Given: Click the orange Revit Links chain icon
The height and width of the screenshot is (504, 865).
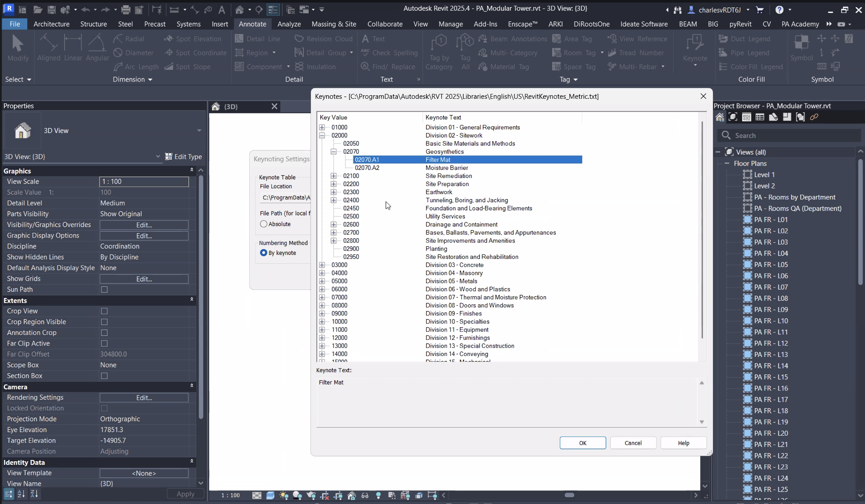Looking at the screenshot, I should (814, 117).
